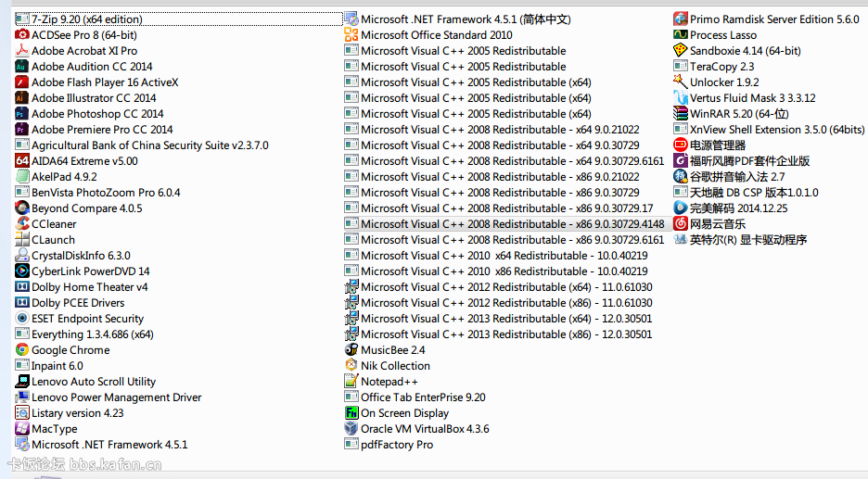Click the Beyond Compare 4.0.5 icon
This screenshot has width=868, height=479.
22,208
